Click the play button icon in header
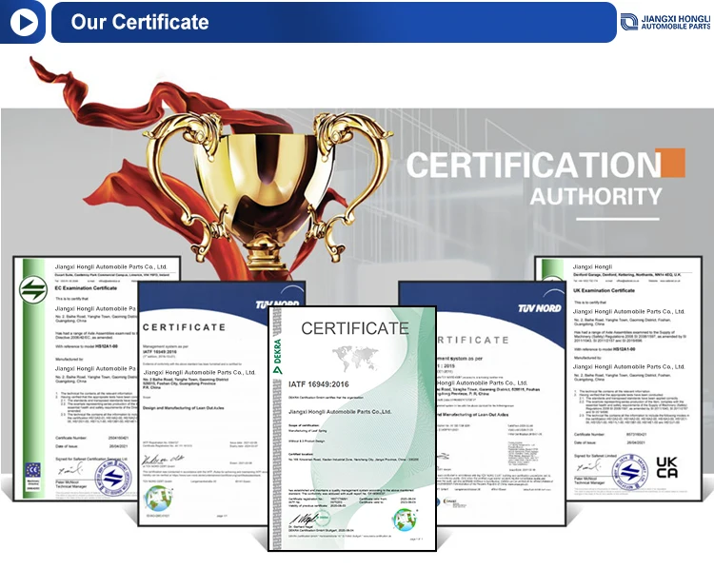This screenshot has width=714, height=588. [24, 22]
